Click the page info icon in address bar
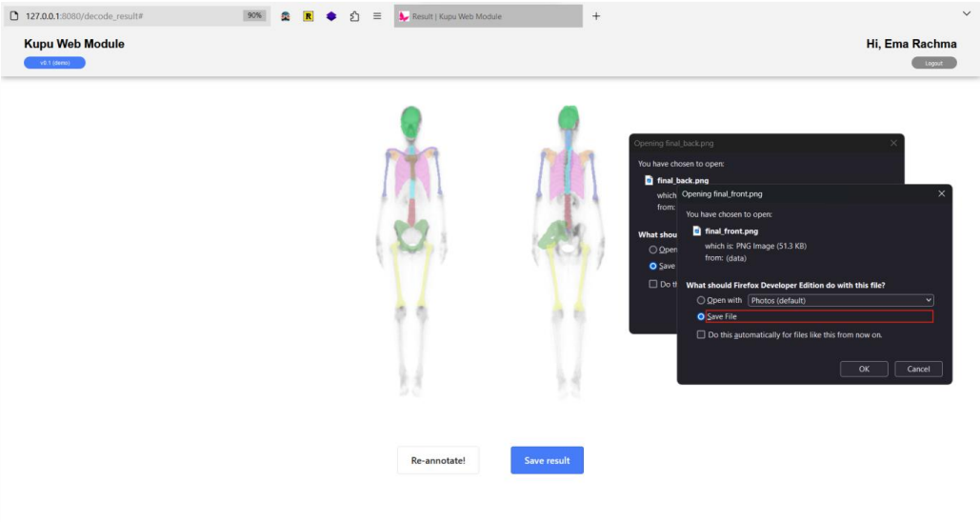 point(14,16)
